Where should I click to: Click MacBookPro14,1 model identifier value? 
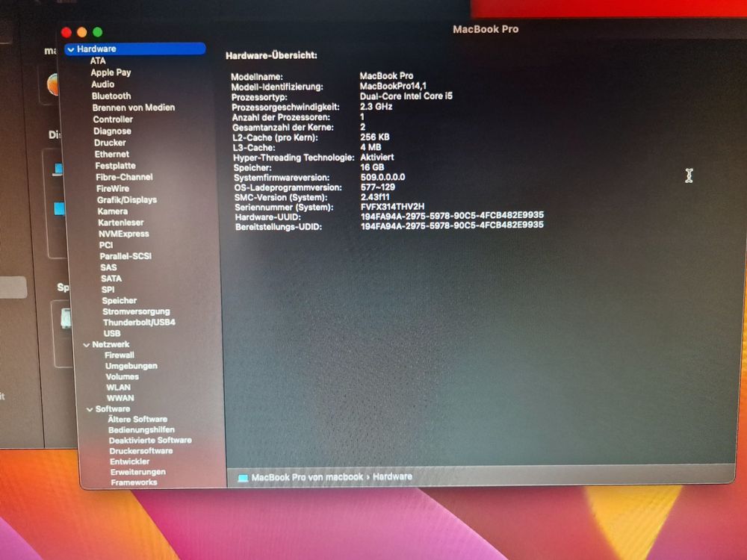[x=393, y=86]
